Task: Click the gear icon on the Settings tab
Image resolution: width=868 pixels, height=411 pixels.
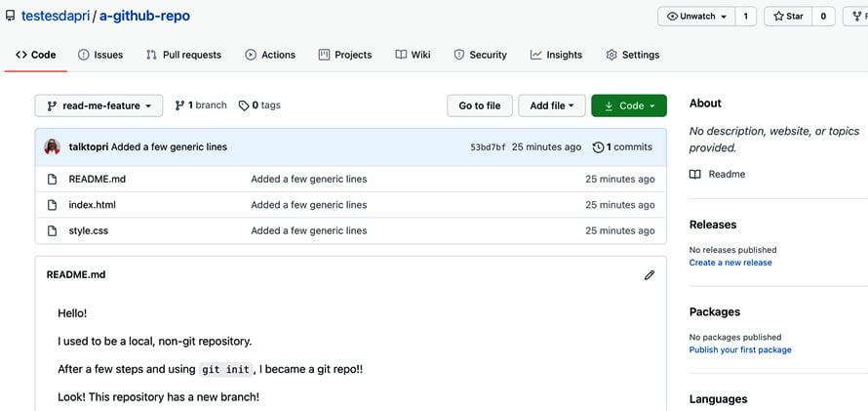Action: coord(612,55)
